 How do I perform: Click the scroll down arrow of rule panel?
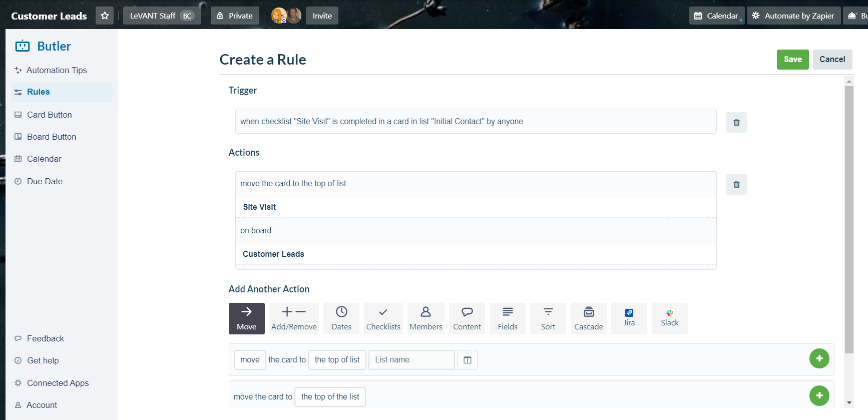[849, 403]
